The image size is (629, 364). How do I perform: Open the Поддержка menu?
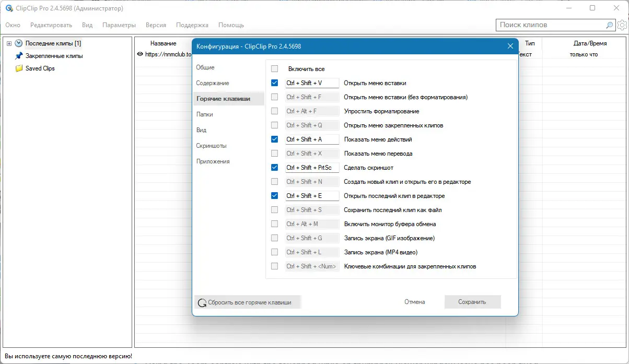(192, 25)
